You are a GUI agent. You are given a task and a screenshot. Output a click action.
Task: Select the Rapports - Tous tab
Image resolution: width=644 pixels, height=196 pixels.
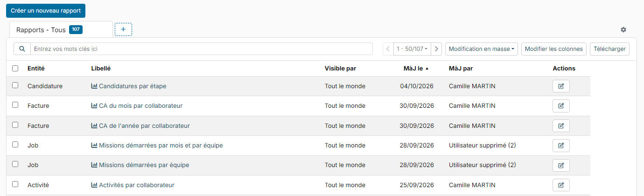61,29
